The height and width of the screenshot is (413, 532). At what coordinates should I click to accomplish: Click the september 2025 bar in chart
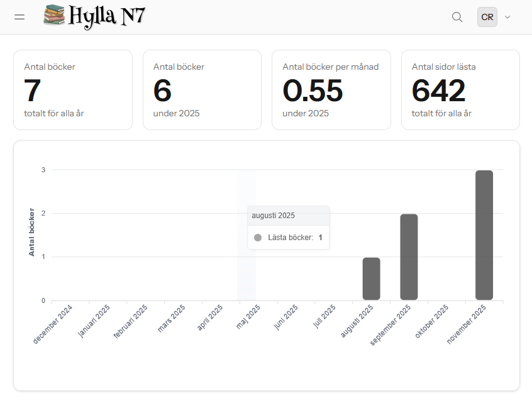pyautogui.click(x=409, y=257)
